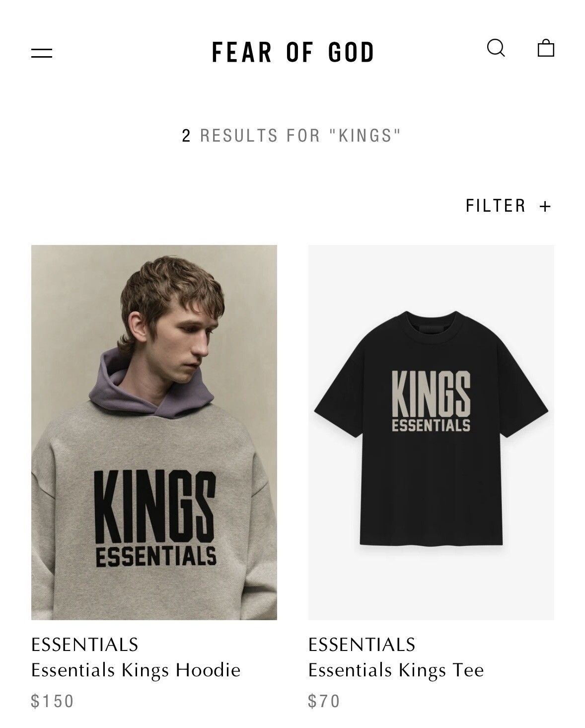The image size is (585, 728).
Task: Open the Kings Hoodie product image
Action: (154, 432)
